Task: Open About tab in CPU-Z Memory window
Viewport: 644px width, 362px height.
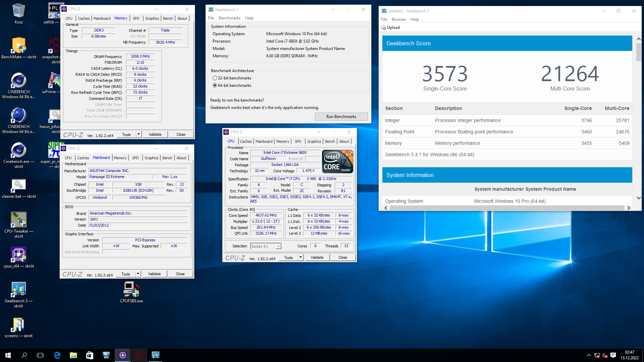Action: point(182,18)
